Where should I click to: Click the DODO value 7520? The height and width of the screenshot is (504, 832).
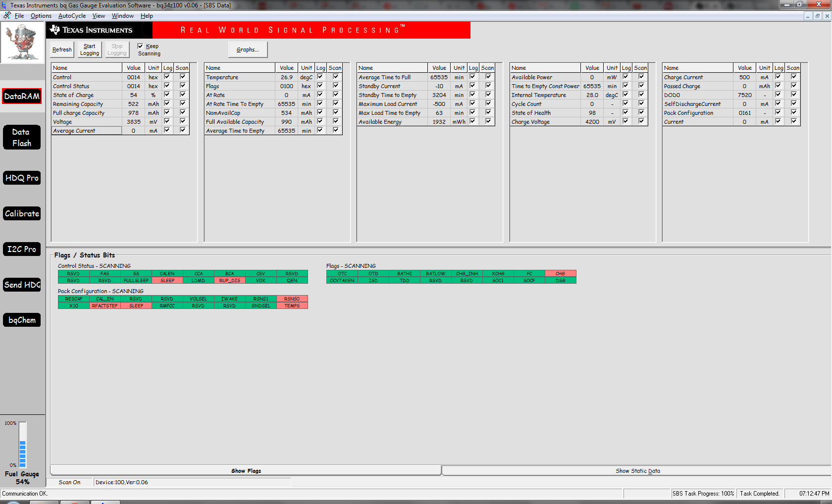point(745,95)
